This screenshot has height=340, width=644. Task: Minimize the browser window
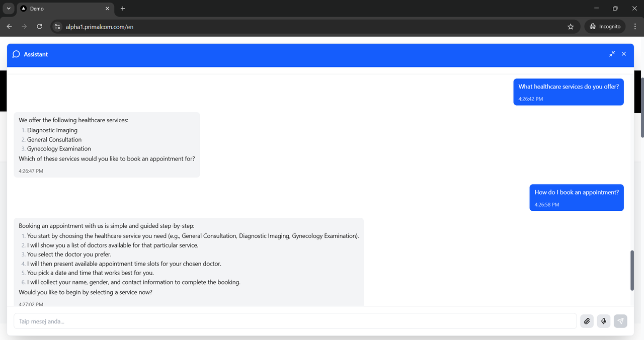click(x=597, y=9)
